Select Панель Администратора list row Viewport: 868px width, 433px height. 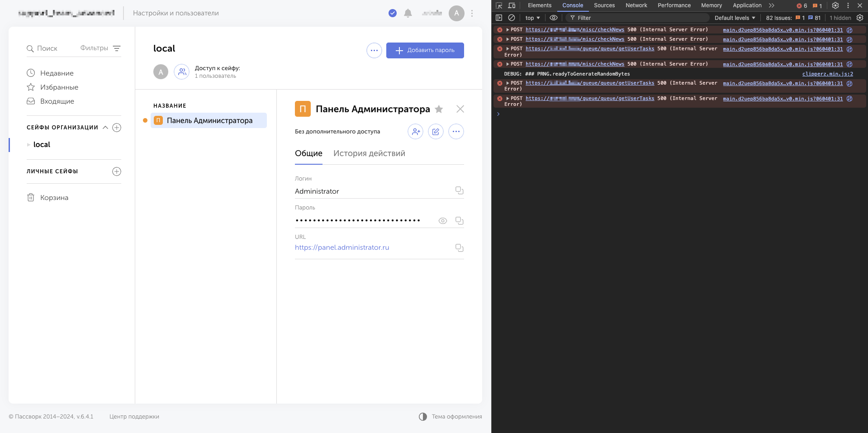point(209,120)
